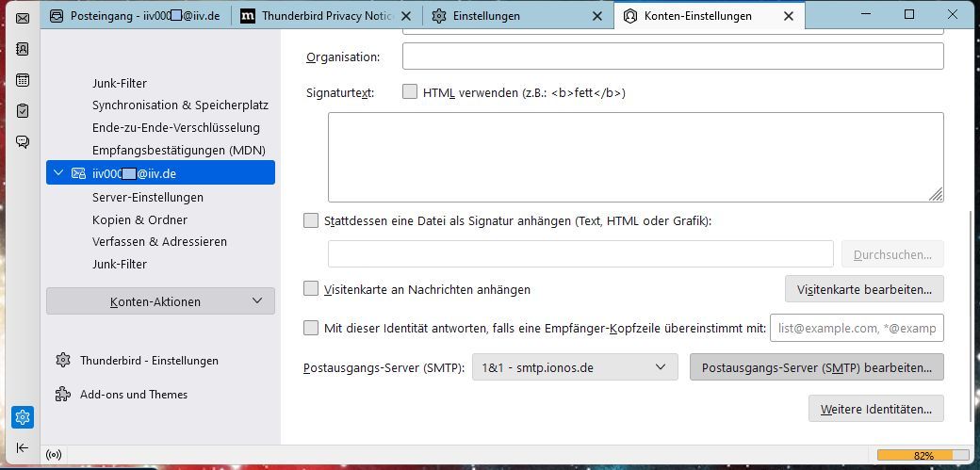Open the Postausgangs-Server SMTP dropdown

tap(575, 367)
